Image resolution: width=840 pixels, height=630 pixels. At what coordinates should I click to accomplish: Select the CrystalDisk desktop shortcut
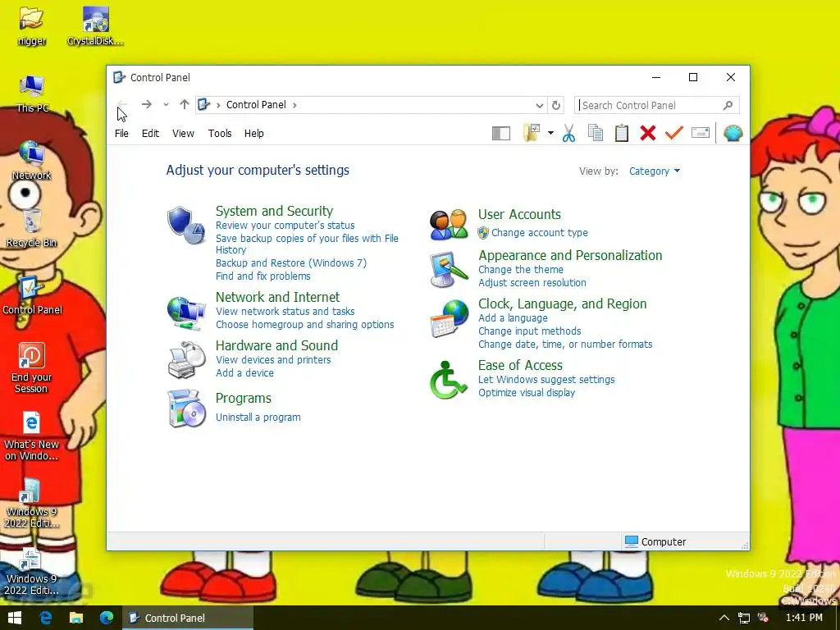tap(95, 25)
